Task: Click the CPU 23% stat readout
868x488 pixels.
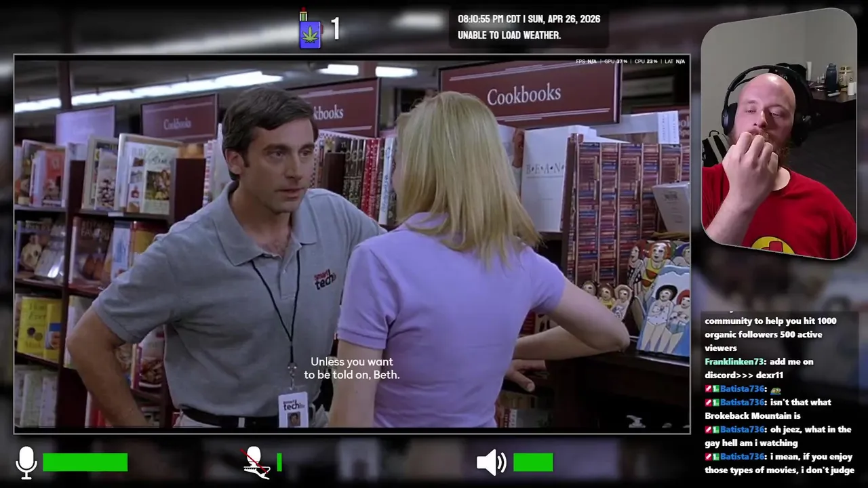Action: [646, 62]
